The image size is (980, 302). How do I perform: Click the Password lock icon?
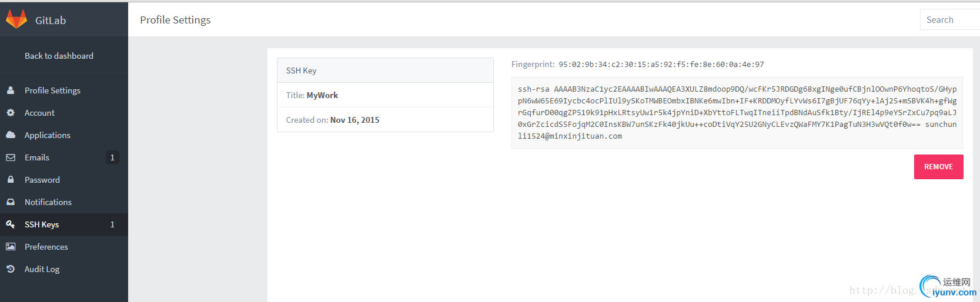pos(11,180)
